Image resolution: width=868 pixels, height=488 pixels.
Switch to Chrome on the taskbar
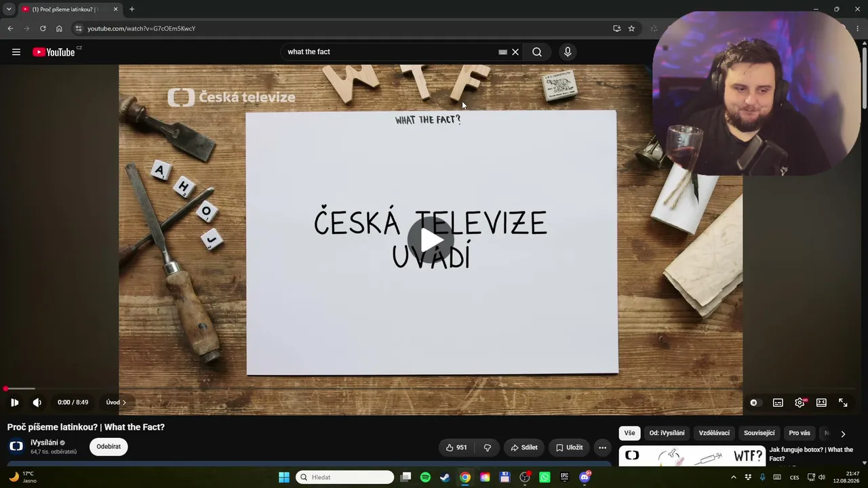[465, 477]
